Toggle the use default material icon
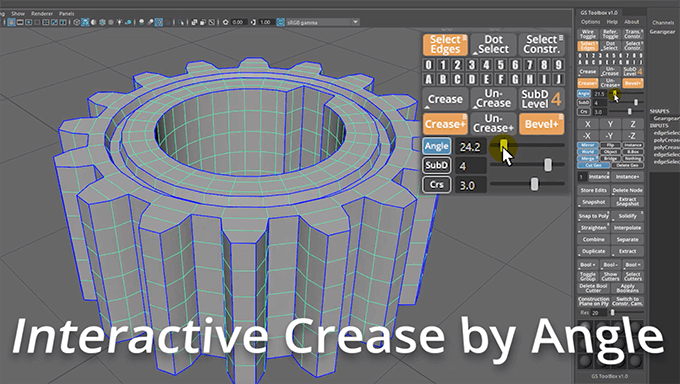The image size is (680, 384). click(x=94, y=22)
